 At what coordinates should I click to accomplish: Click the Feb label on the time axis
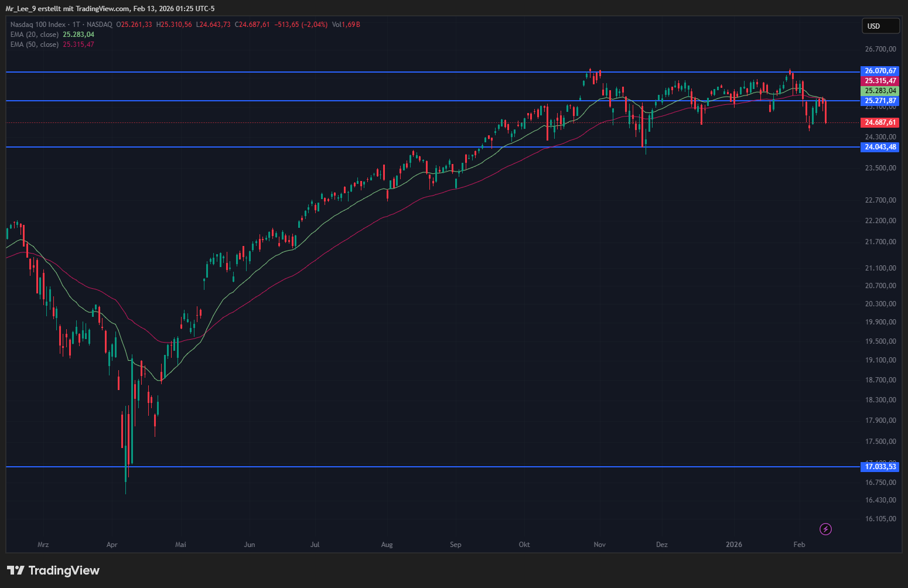tap(799, 545)
